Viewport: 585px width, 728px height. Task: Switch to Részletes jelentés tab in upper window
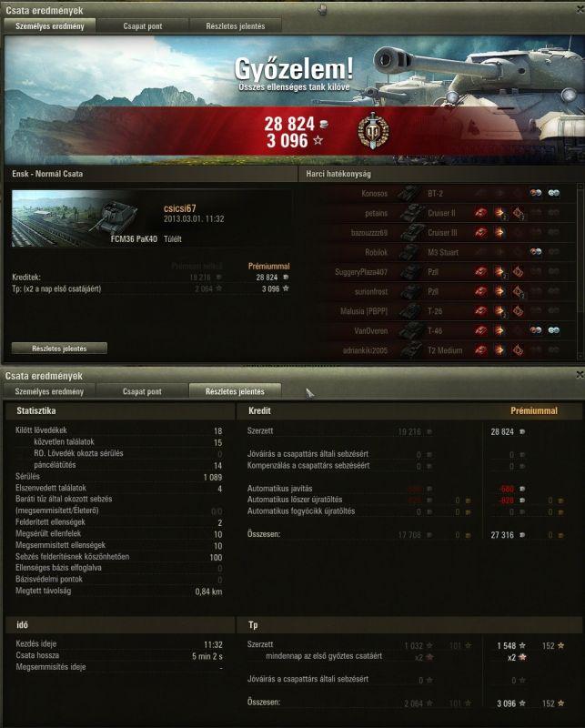click(236, 26)
